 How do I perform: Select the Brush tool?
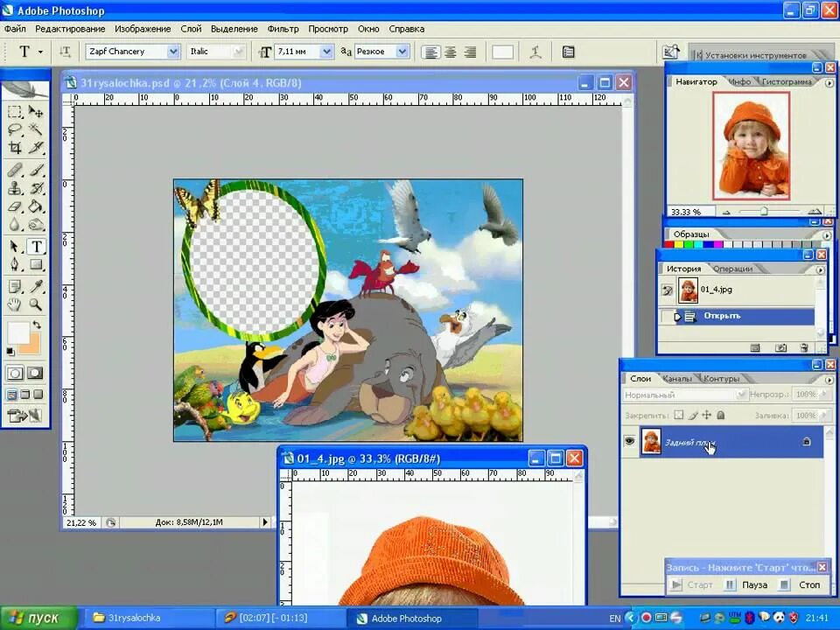tap(35, 171)
